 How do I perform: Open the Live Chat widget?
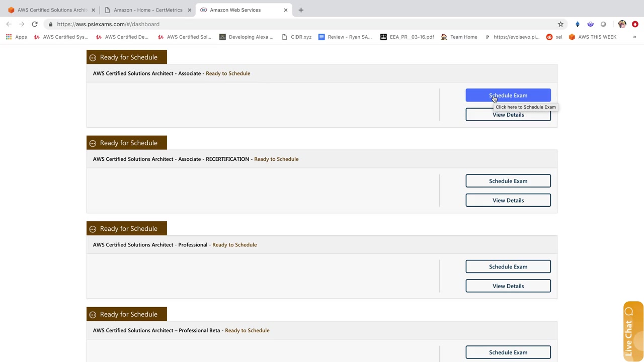click(x=633, y=332)
